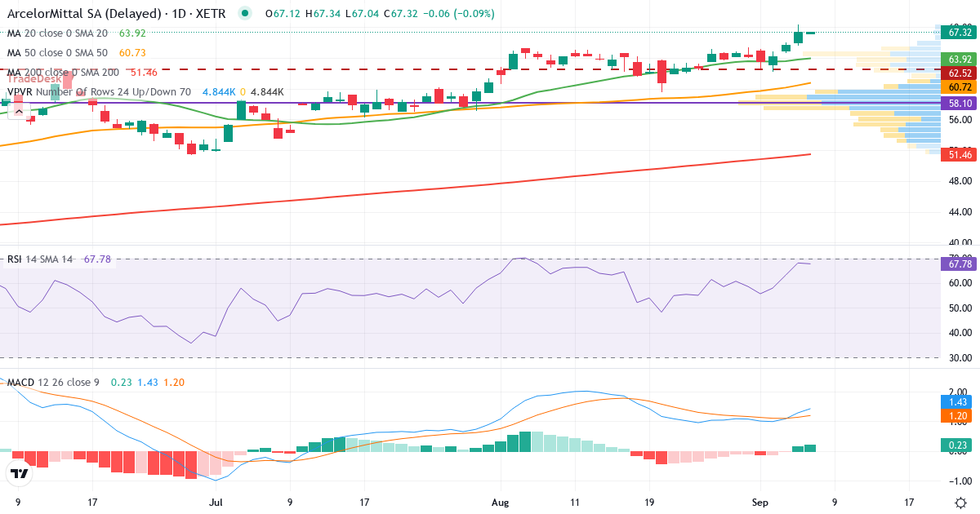Click the Jul label on time axis

tap(216, 503)
